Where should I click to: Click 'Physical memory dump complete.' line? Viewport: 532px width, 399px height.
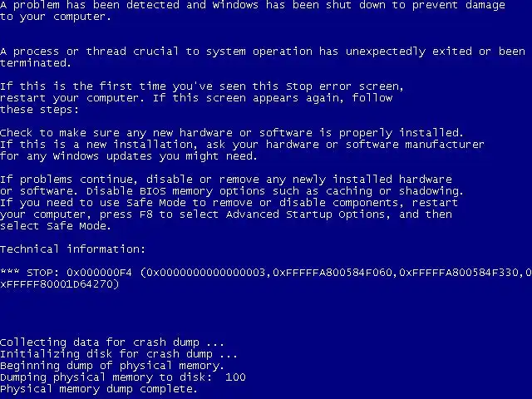pyautogui.click(x=99, y=389)
